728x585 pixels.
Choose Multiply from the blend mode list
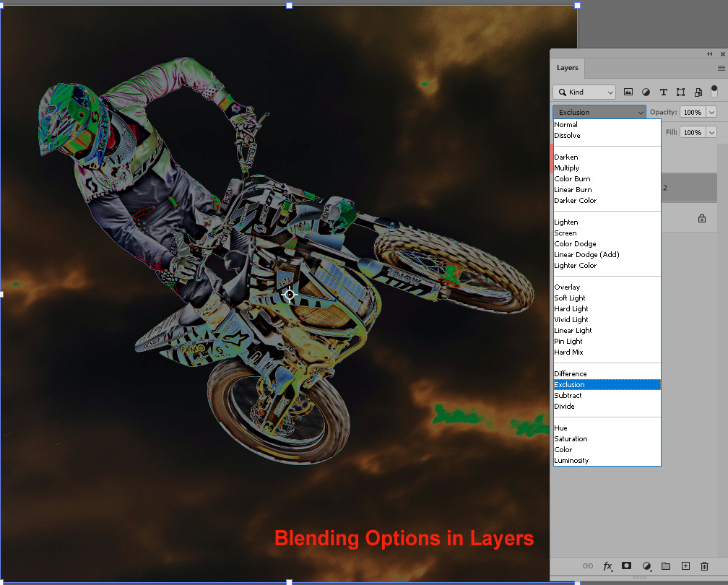pos(567,168)
